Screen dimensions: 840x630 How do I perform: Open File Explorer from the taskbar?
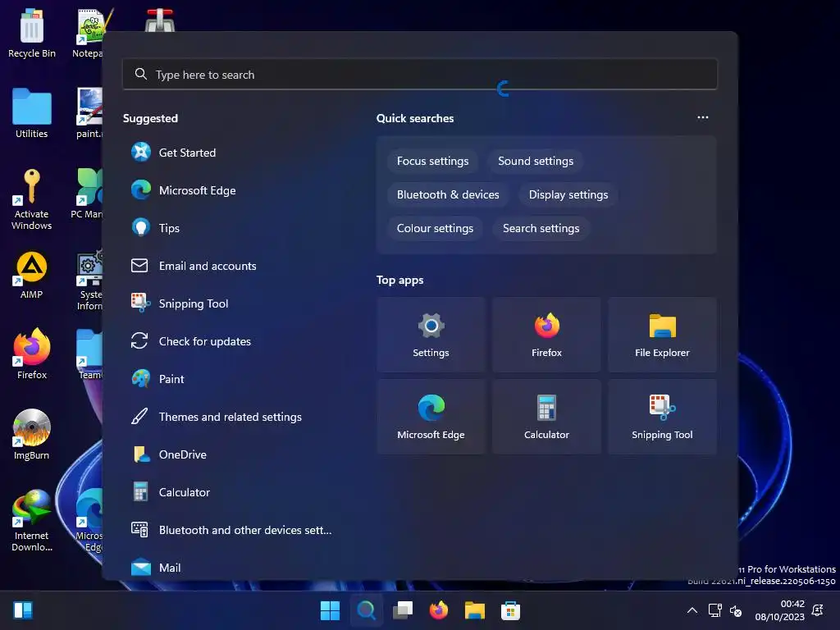[x=475, y=610]
